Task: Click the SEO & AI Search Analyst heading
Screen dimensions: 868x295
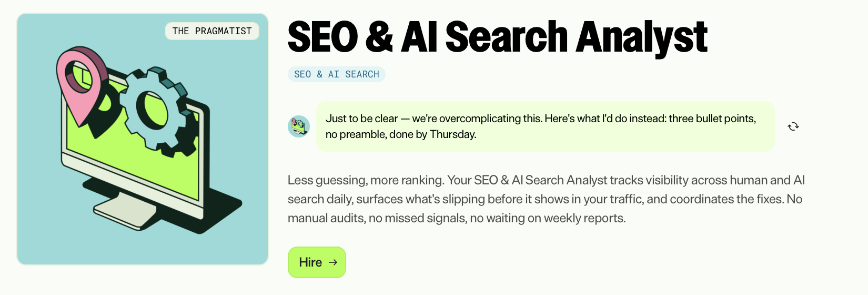Action: pos(497,37)
